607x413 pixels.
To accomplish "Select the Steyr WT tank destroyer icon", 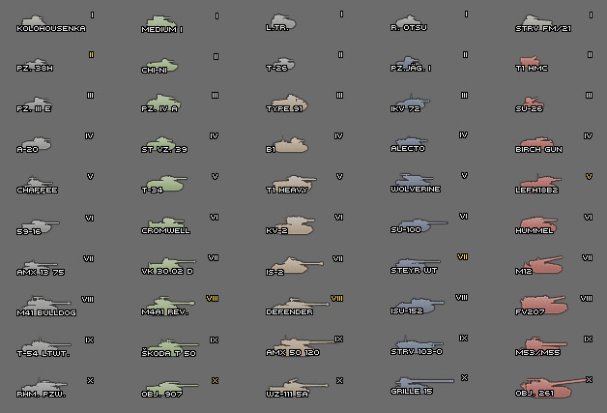I will coord(417,264).
